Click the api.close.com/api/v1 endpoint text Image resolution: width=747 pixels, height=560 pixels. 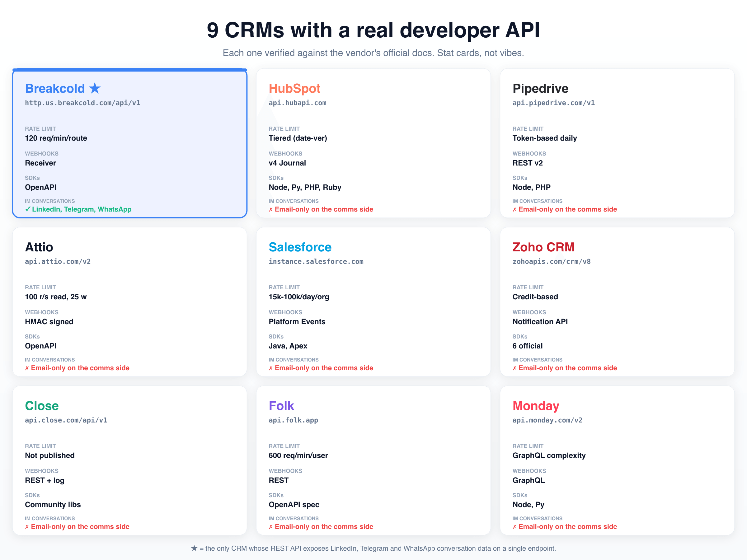click(x=66, y=420)
